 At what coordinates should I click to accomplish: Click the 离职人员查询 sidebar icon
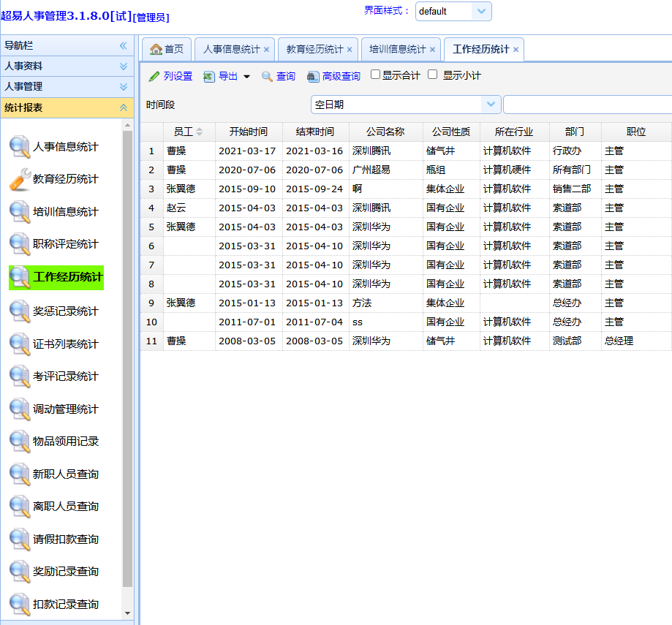[20, 507]
